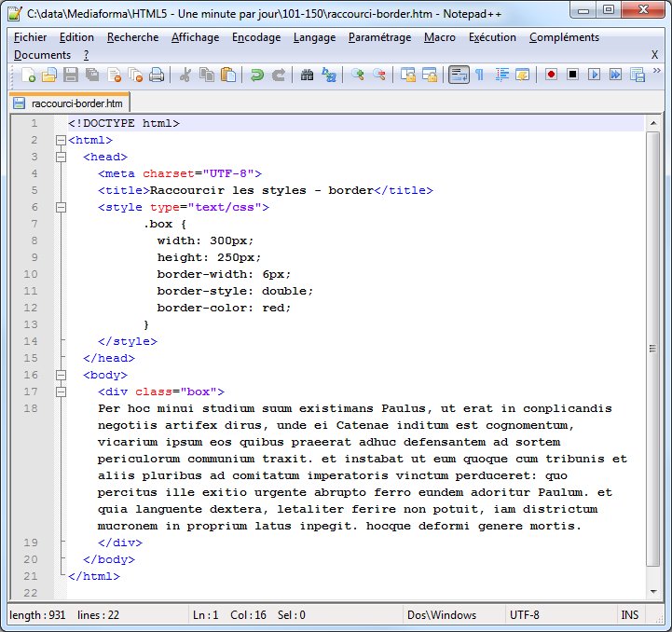Click Dos\Windows line ending status field
Image resolution: width=672 pixels, height=632 pixels.
442,615
